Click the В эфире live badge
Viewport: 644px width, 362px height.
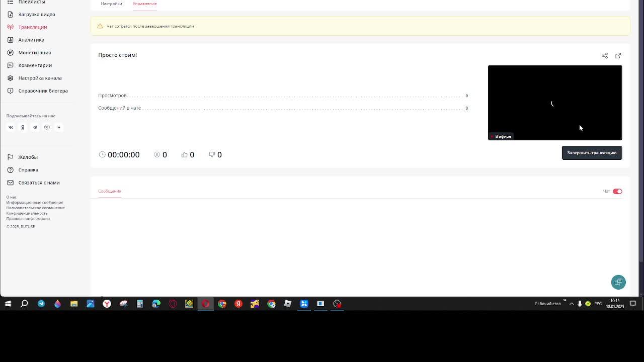coord(501,136)
